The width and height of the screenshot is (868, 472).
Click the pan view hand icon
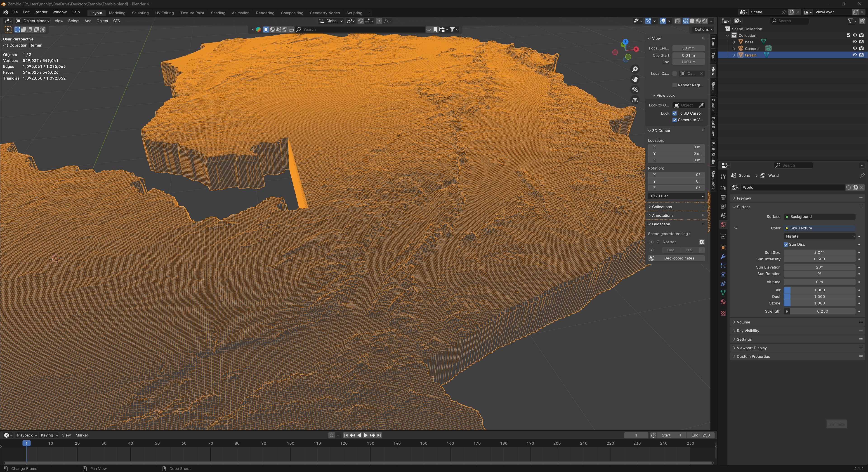pos(635,79)
